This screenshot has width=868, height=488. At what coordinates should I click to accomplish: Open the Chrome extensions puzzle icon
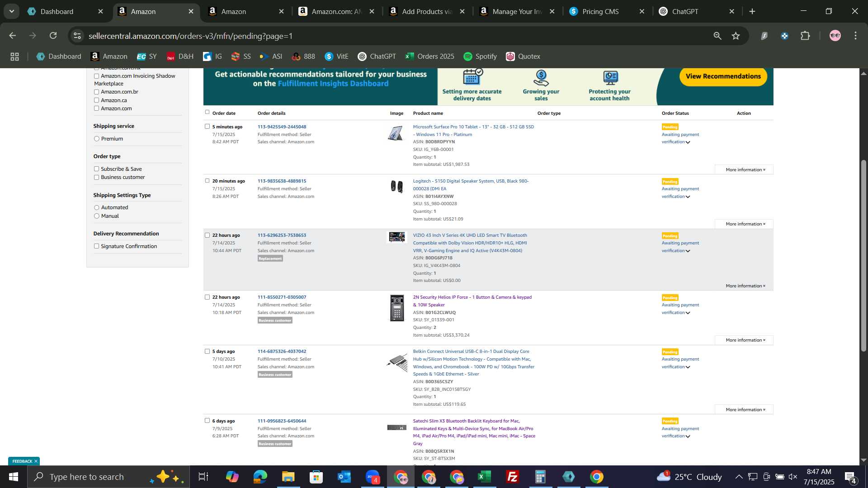pos(805,36)
